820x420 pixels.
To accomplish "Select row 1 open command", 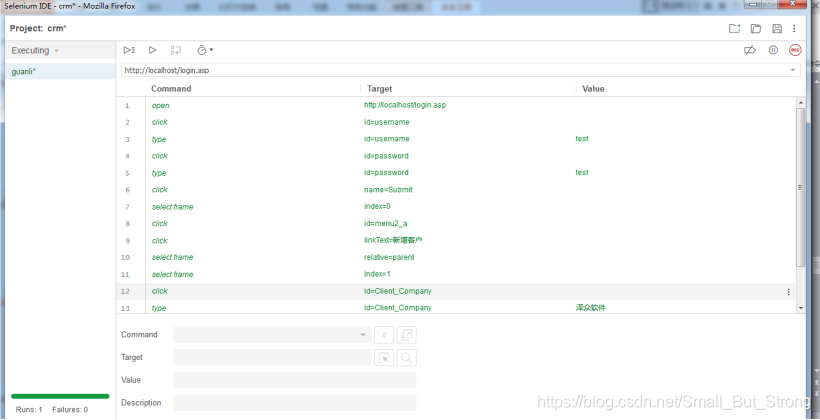I will click(x=161, y=106).
